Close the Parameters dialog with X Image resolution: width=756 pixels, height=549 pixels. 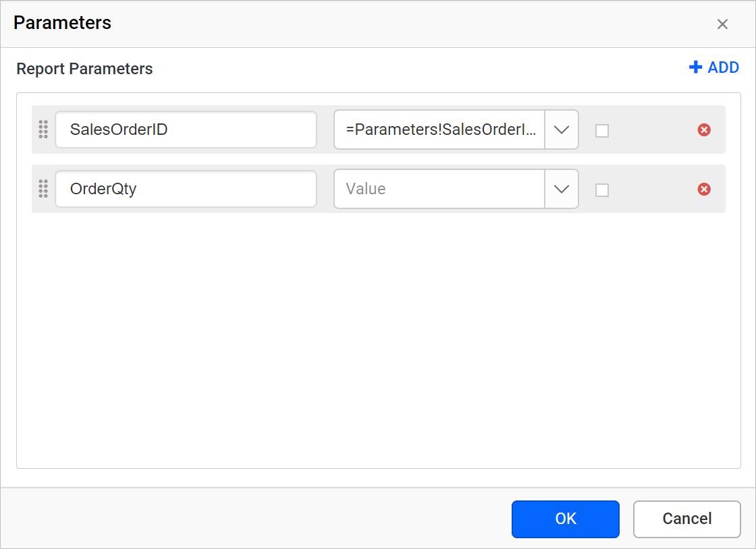[722, 24]
